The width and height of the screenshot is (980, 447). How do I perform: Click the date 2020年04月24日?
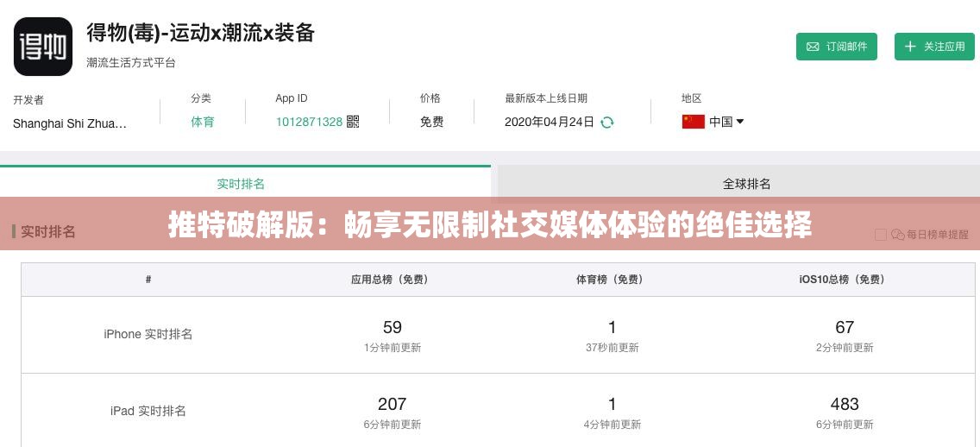550,122
